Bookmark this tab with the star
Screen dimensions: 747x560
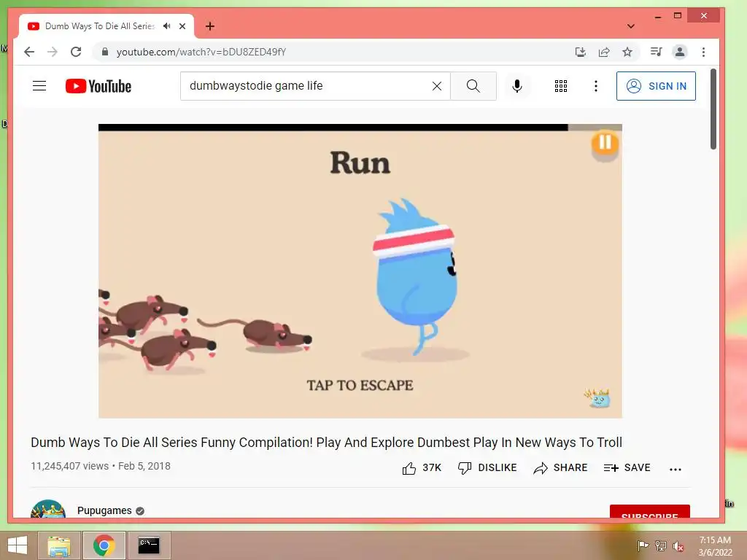click(x=627, y=52)
